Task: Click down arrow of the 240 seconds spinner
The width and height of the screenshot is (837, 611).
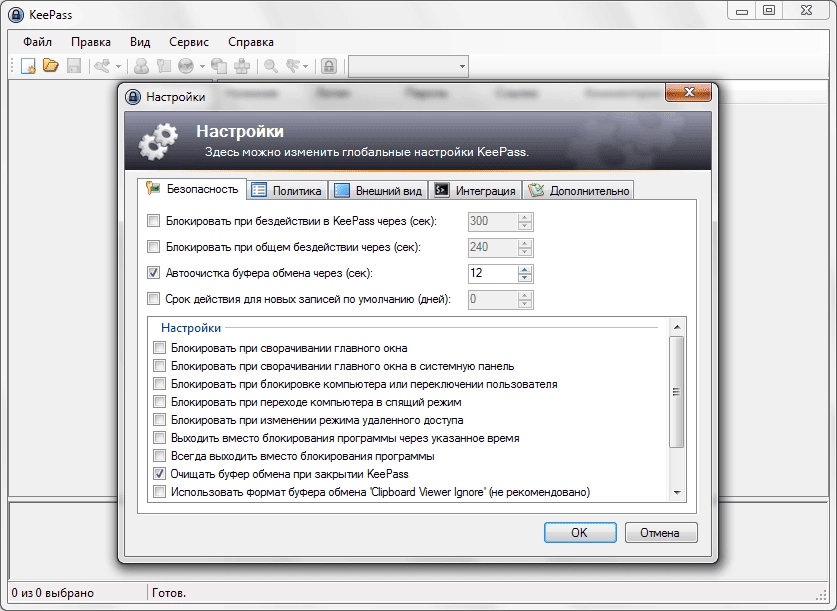Action: point(525,252)
